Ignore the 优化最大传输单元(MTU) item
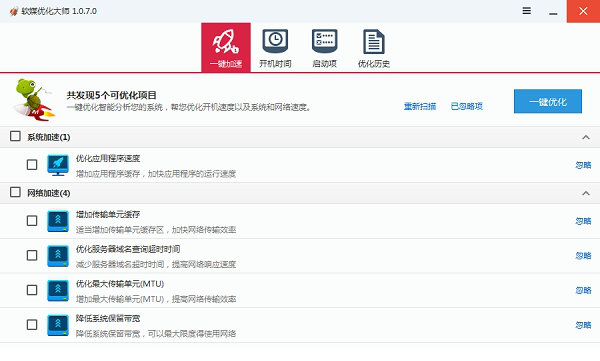 pyautogui.click(x=583, y=290)
